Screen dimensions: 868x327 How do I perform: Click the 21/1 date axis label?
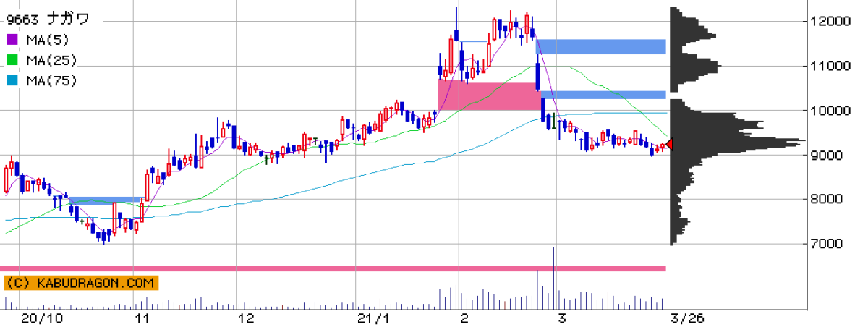[x=373, y=318]
